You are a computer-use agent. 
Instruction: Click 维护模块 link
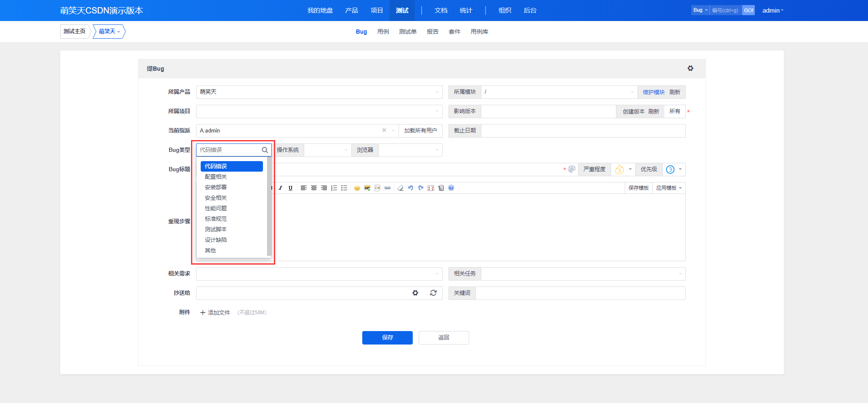point(654,92)
